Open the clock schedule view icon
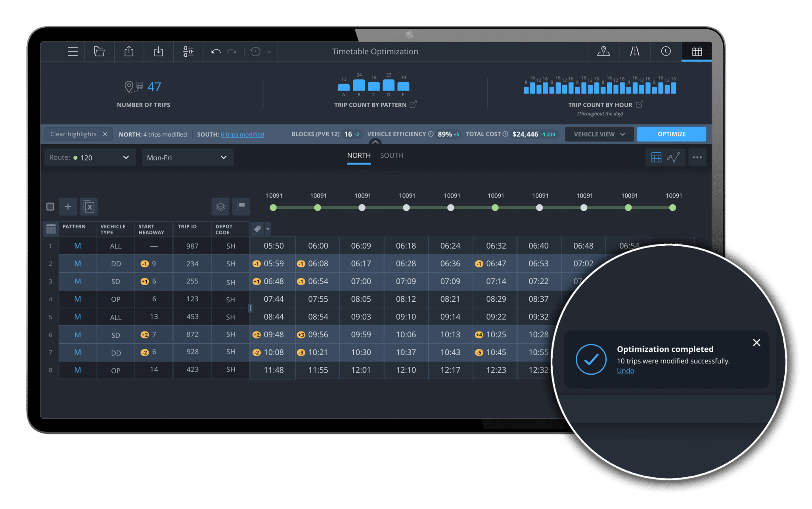The width and height of the screenshot is (812, 509). (x=666, y=52)
